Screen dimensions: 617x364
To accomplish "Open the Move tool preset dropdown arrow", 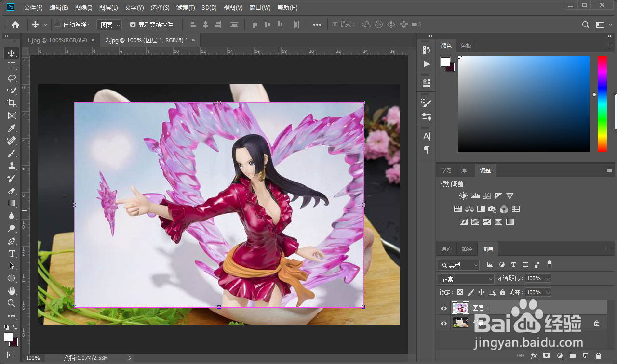I will (x=46, y=25).
